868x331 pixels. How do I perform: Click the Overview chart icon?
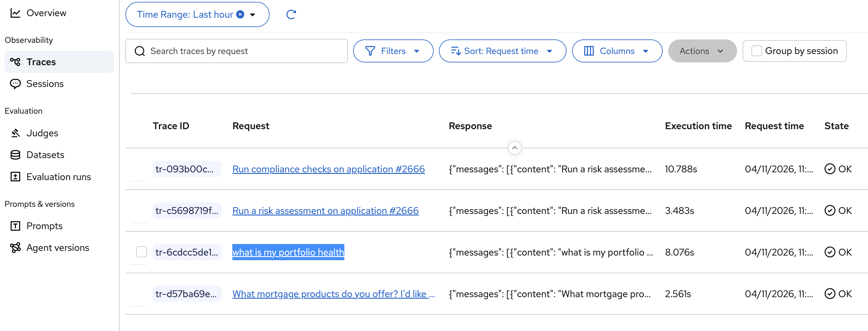[x=15, y=13]
